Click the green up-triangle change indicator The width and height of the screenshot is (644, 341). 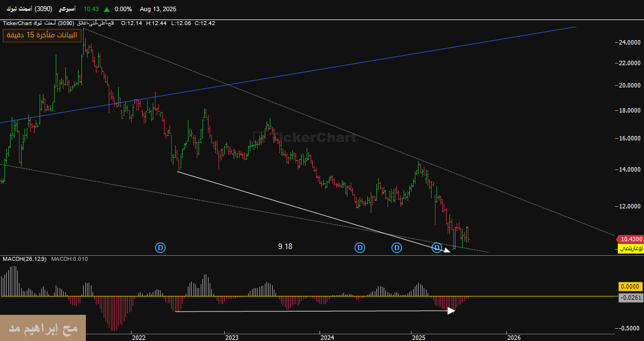point(107,9)
